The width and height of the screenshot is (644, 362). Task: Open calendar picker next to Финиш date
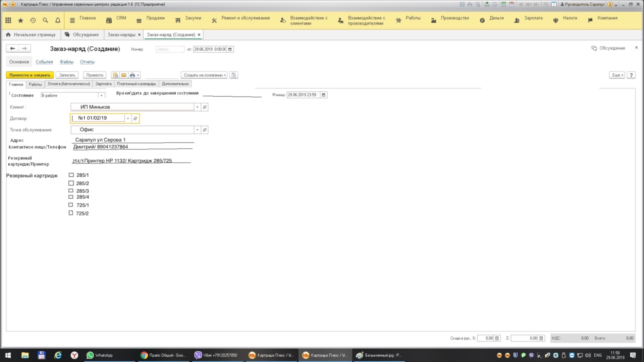coord(323,95)
